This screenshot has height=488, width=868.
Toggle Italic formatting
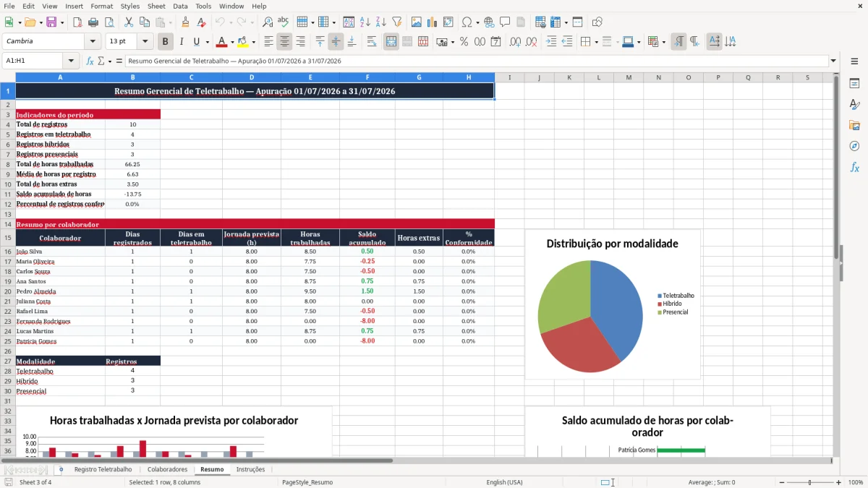pos(182,42)
